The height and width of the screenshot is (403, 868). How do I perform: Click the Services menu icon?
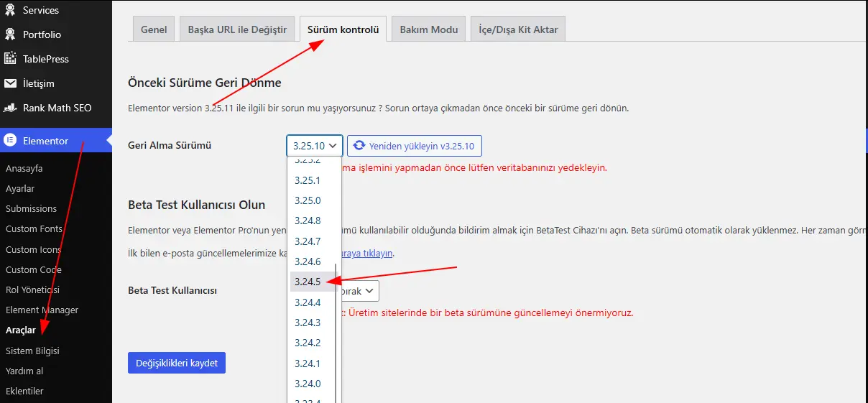point(10,10)
